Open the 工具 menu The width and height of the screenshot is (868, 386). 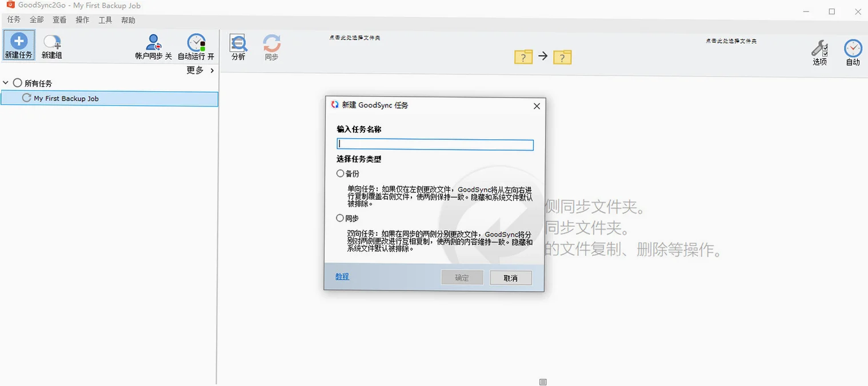(105, 20)
